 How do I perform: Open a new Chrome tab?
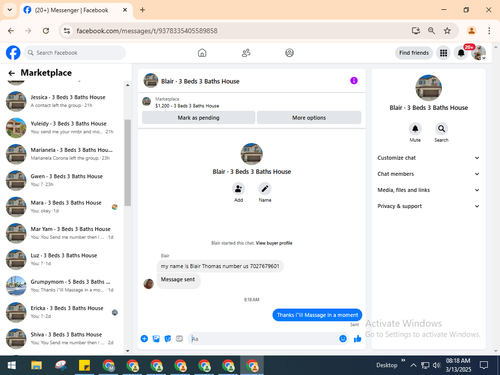(142, 10)
